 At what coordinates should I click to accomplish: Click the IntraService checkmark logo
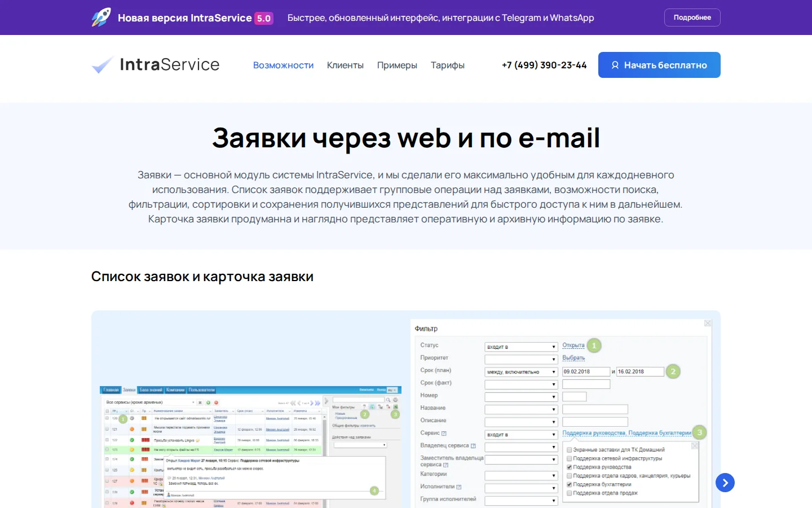103,65
